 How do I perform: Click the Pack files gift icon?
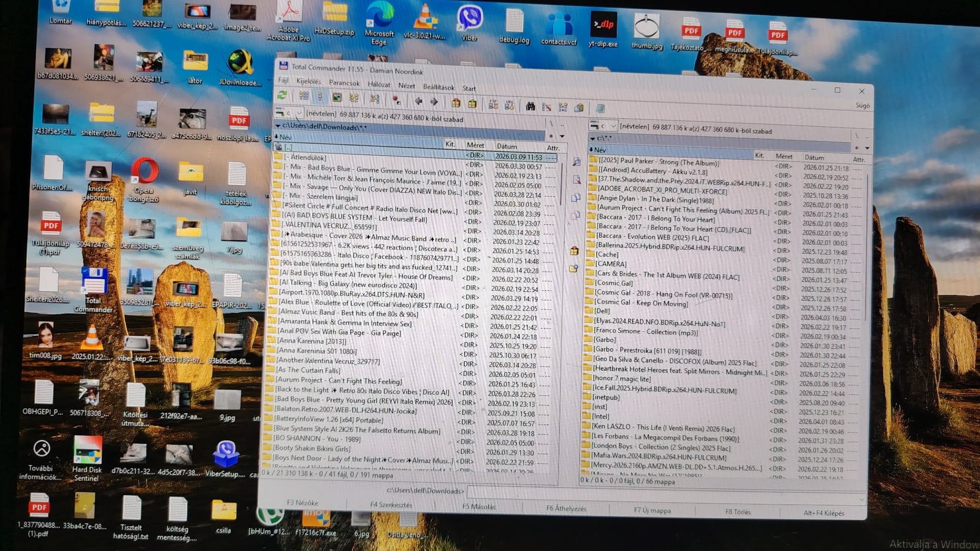tap(456, 103)
